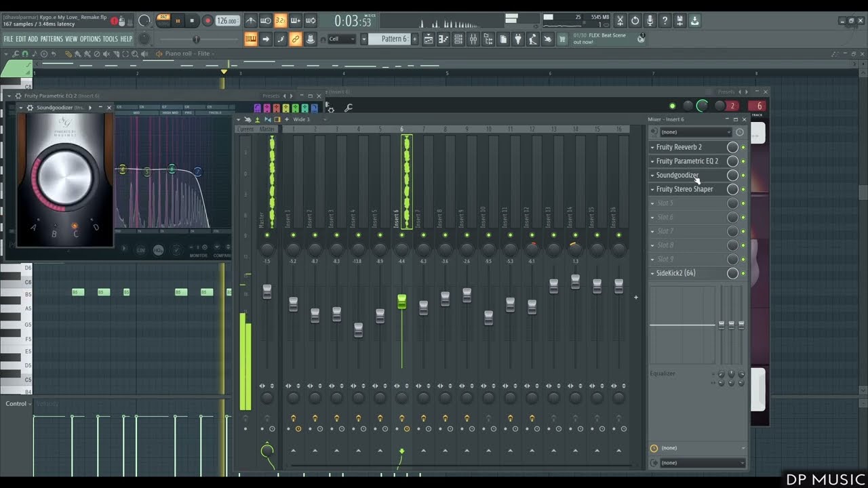The width and height of the screenshot is (868, 488).
Task: Open the Cell snap dropdown
Action: (341, 39)
